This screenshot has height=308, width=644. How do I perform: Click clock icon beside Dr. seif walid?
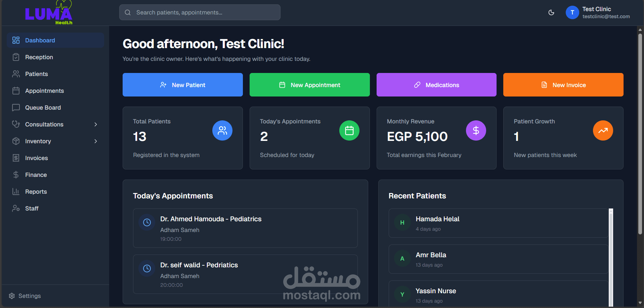(x=147, y=268)
